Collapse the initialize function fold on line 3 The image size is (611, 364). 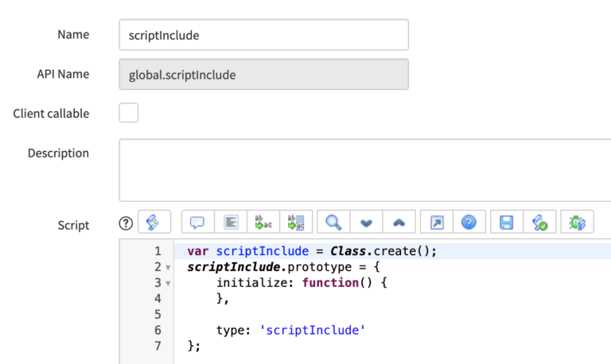pyautogui.click(x=168, y=283)
